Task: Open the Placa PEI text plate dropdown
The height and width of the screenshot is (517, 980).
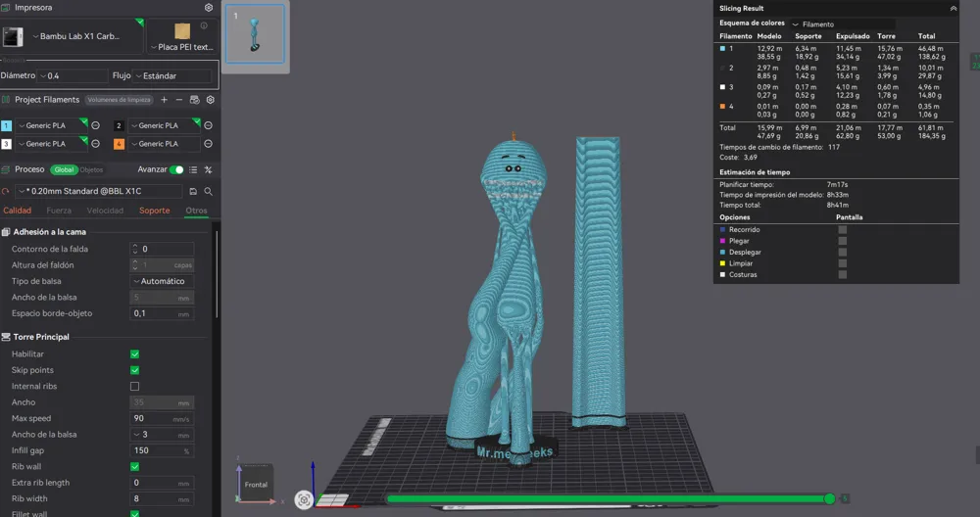Action: click(183, 47)
